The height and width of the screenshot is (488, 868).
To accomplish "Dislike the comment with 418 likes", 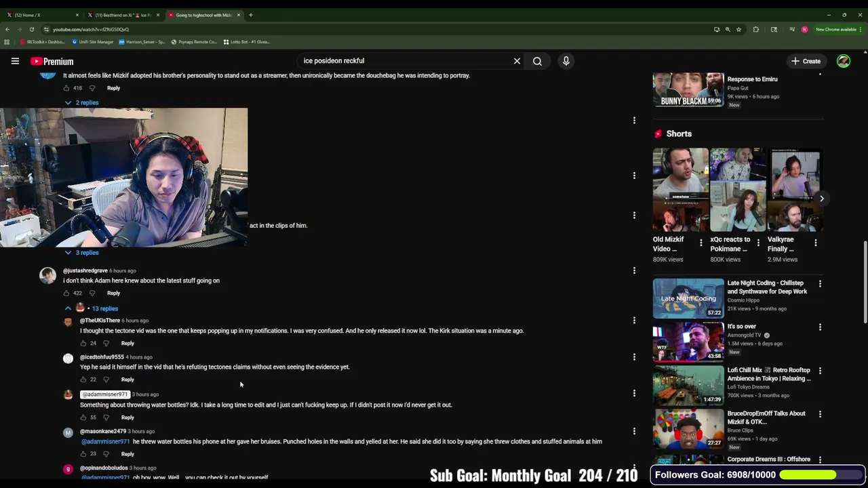I will 92,88.
